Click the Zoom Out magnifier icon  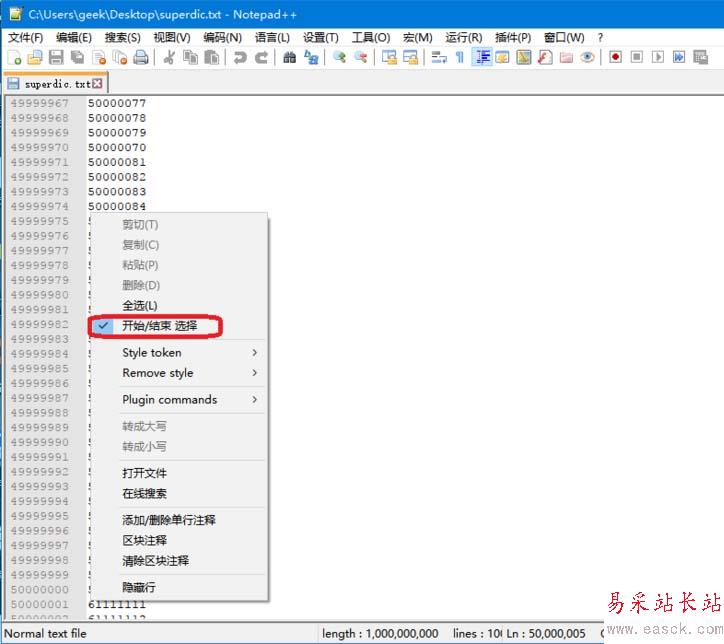click(361, 58)
